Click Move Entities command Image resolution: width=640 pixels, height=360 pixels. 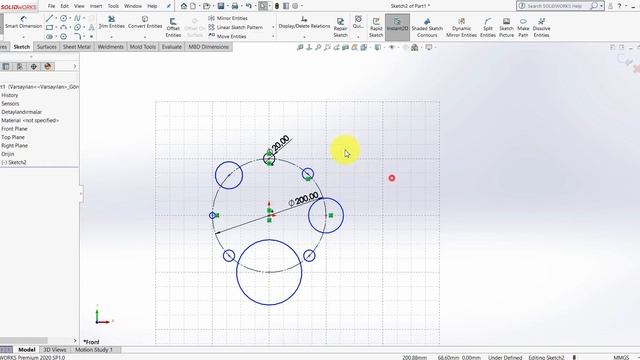click(x=227, y=36)
